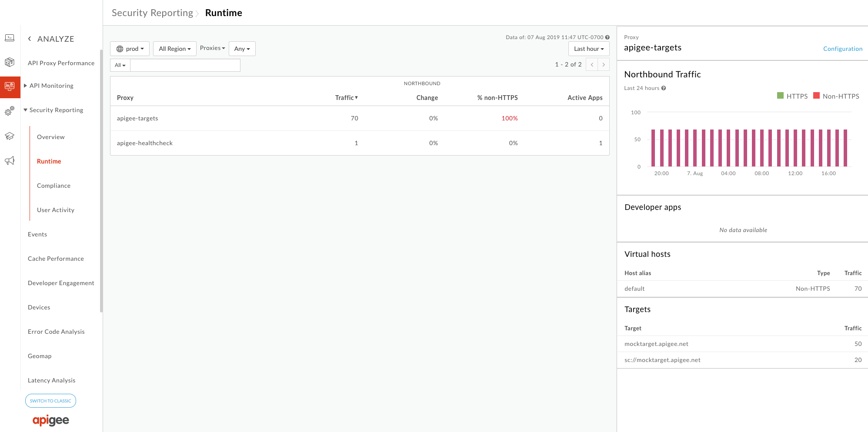Click the apigee logo
Screen dimensions: 868x432
click(51, 420)
